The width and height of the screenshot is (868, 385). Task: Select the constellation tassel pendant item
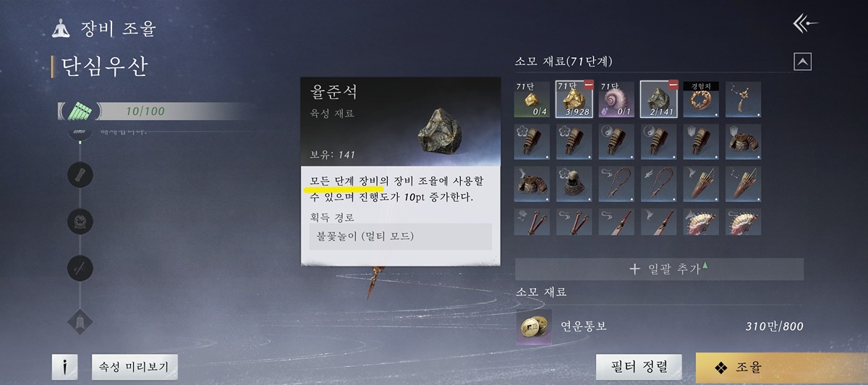coord(743,99)
